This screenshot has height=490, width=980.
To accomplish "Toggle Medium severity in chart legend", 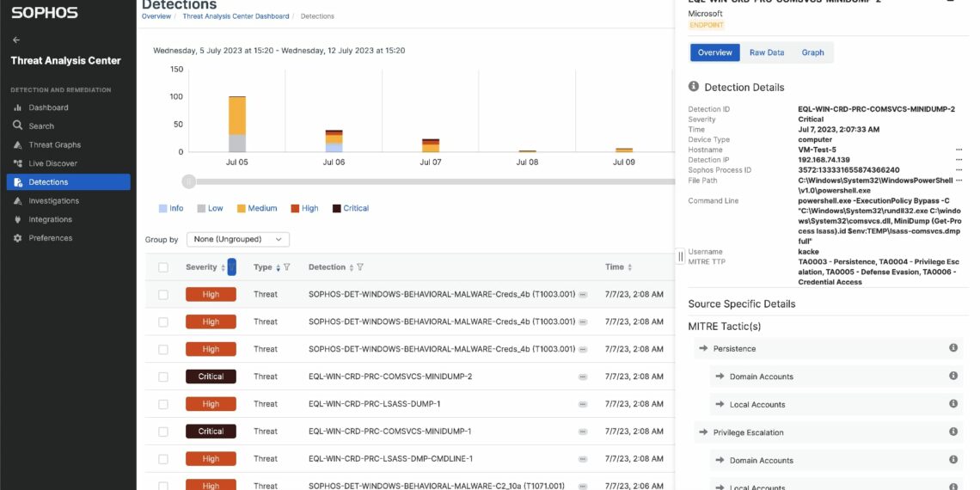I will [x=256, y=208].
